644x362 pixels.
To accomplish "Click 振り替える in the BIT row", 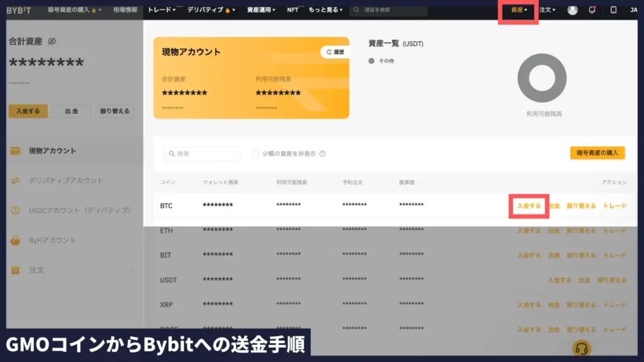I will 581,255.
